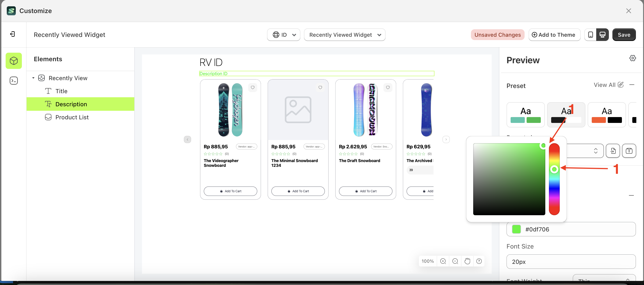Open the Recently Viewed Widget dropdown
Viewport: 644px width, 285px height.
click(345, 34)
